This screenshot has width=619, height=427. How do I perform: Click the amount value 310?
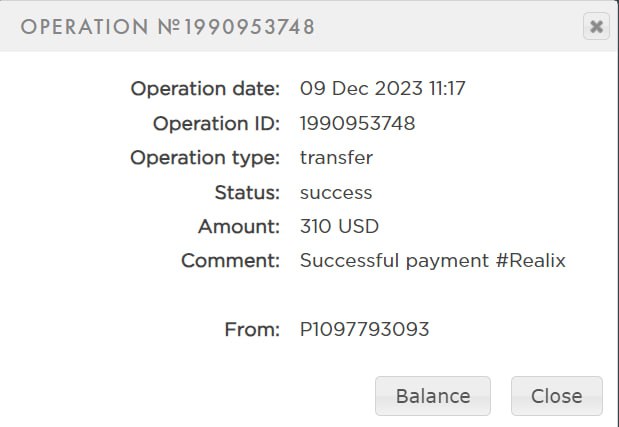[316, 226]
